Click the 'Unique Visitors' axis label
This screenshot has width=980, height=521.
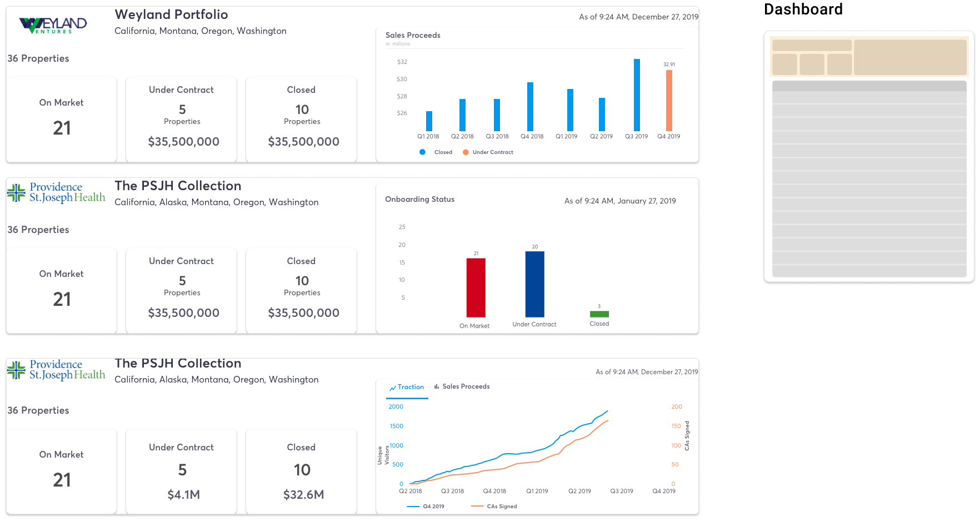tap(383, 455)
